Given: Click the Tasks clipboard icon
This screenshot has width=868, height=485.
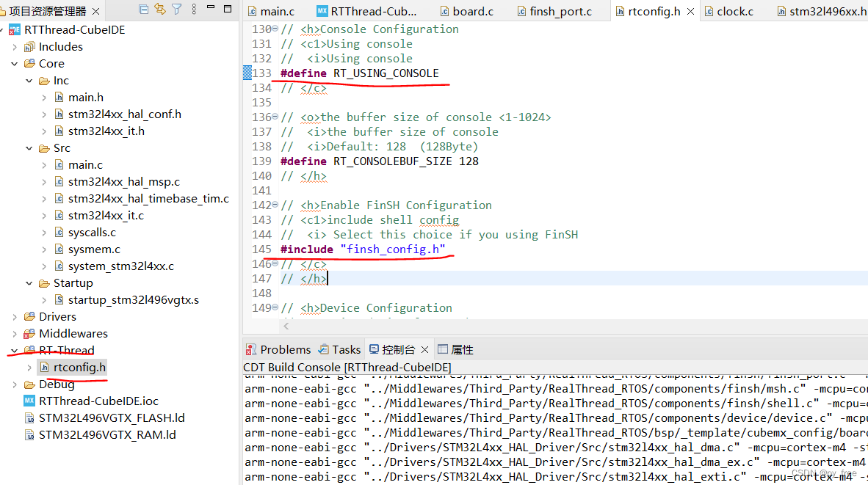Looking at the screenshot, I should 323,349.
